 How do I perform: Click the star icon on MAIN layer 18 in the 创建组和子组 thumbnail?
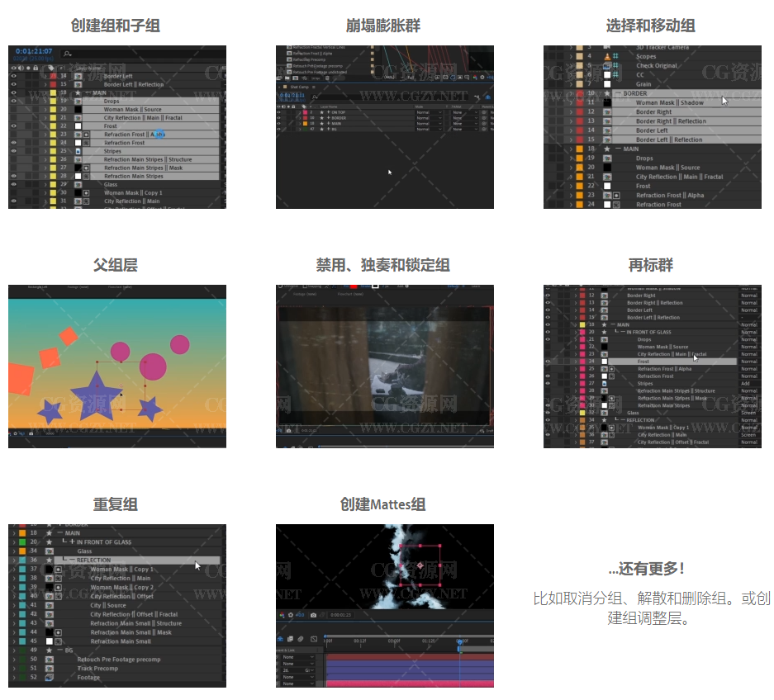click(76, 92)
